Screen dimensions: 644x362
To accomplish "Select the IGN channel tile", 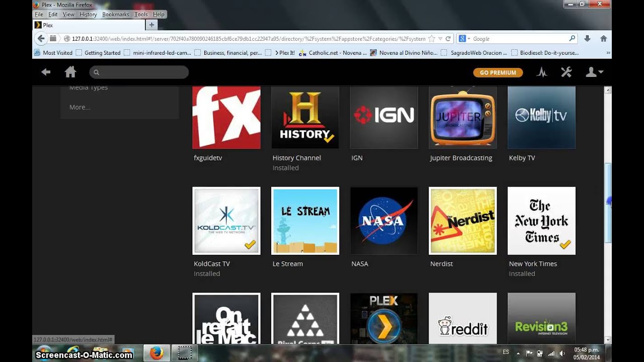I will 384,117.
